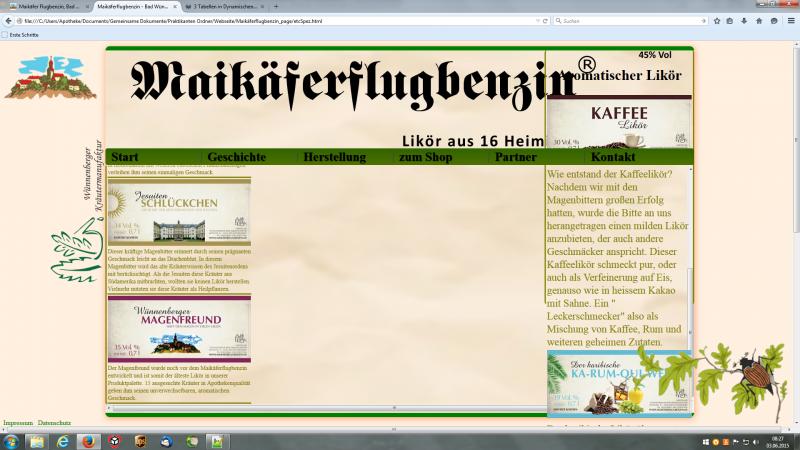Open the Impressum link in footer
The image size is (800, 450).
click(x=18, y=423)
